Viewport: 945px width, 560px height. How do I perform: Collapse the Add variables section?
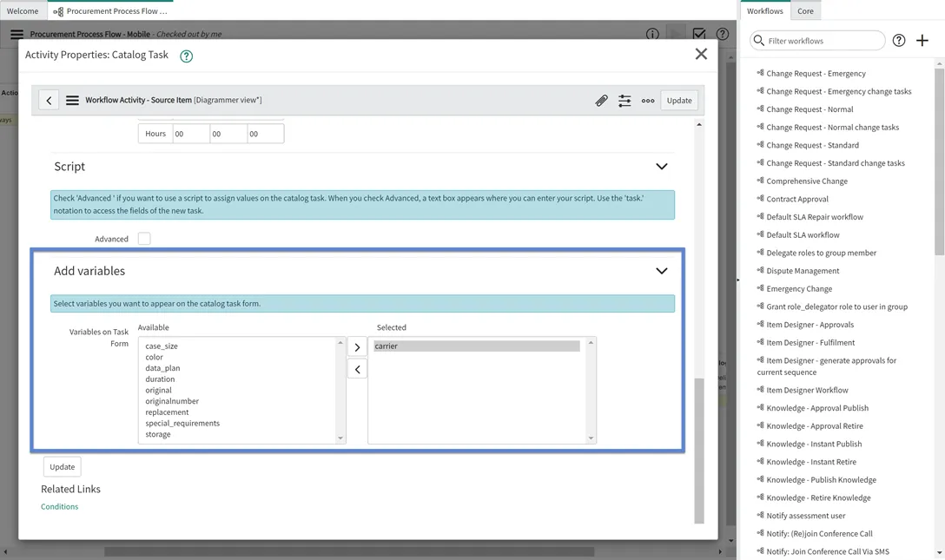(661, 271)
